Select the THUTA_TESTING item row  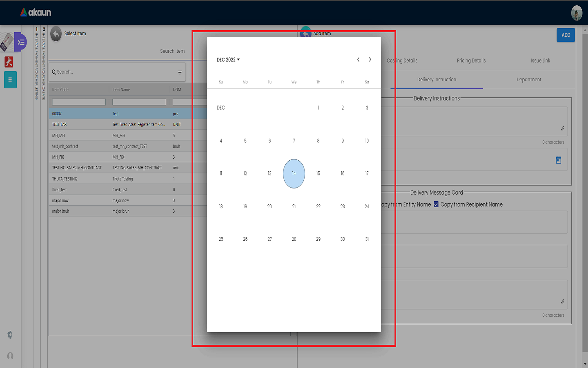tap(128, 179)
